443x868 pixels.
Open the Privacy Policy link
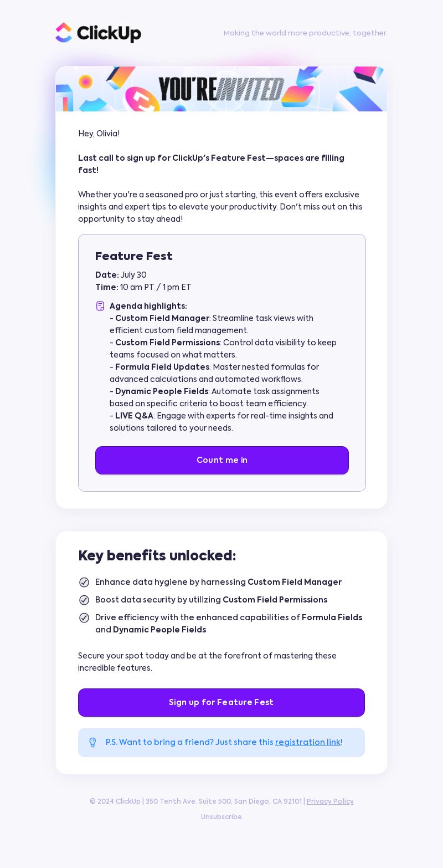(330, 801)
